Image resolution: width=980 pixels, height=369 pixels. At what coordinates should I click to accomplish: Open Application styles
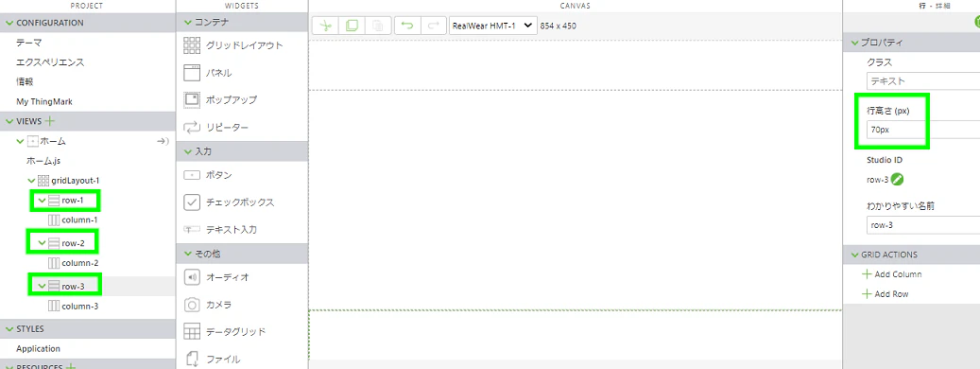pos(38,348)
